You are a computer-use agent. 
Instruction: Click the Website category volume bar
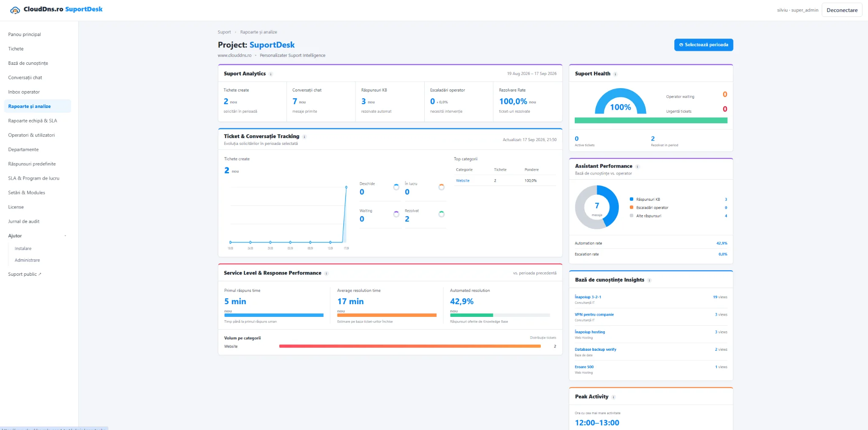pyautogui.click(x=410, y=347)
